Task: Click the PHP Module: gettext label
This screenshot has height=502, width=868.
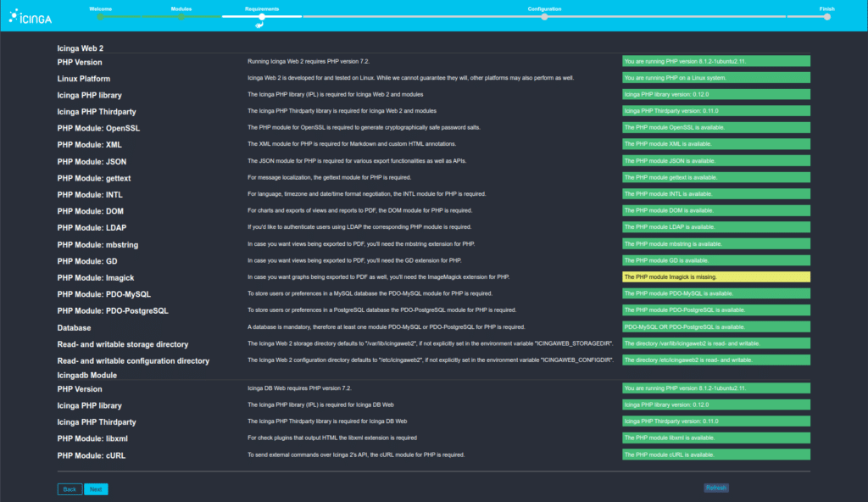Action: point(94,178)
